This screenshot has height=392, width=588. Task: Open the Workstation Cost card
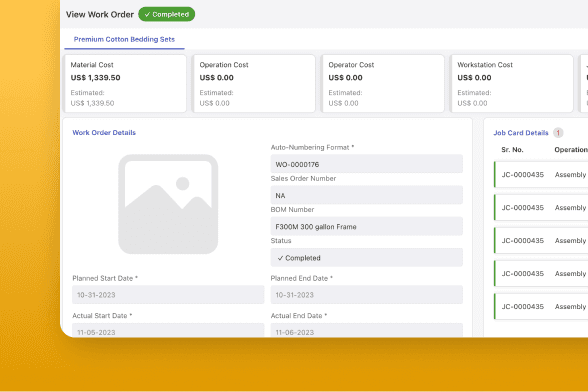click(x=512, y=84)
